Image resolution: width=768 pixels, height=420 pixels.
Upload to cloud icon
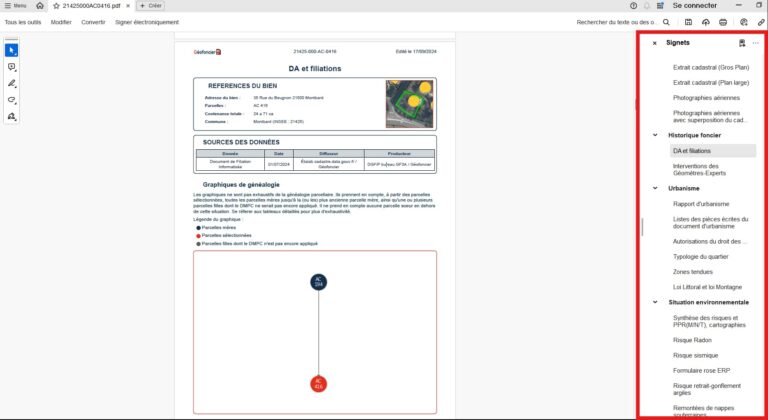705,22
